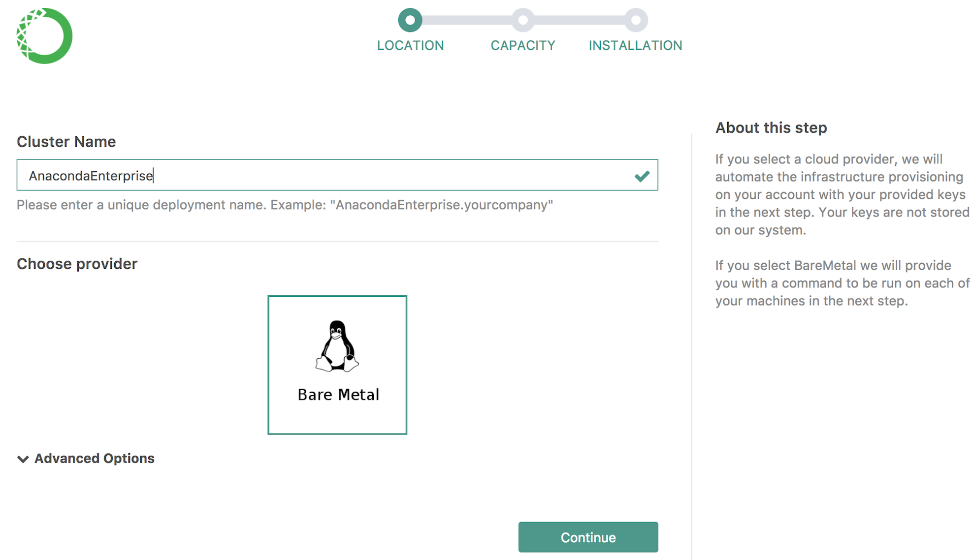The width and height of the screenshot is (972, 560).
Task: Click the Installation step circle indicator
Action: (636, 20)
